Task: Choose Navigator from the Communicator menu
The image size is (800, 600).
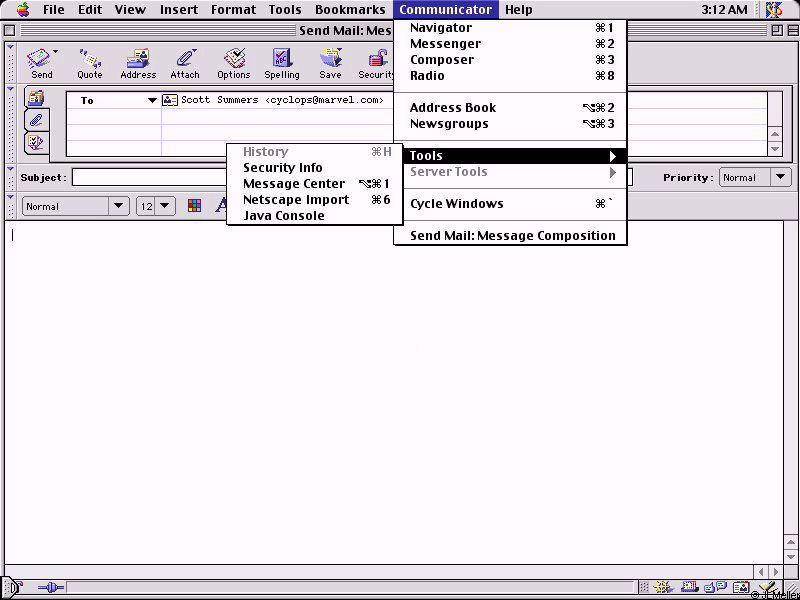Action: point(510,28)
